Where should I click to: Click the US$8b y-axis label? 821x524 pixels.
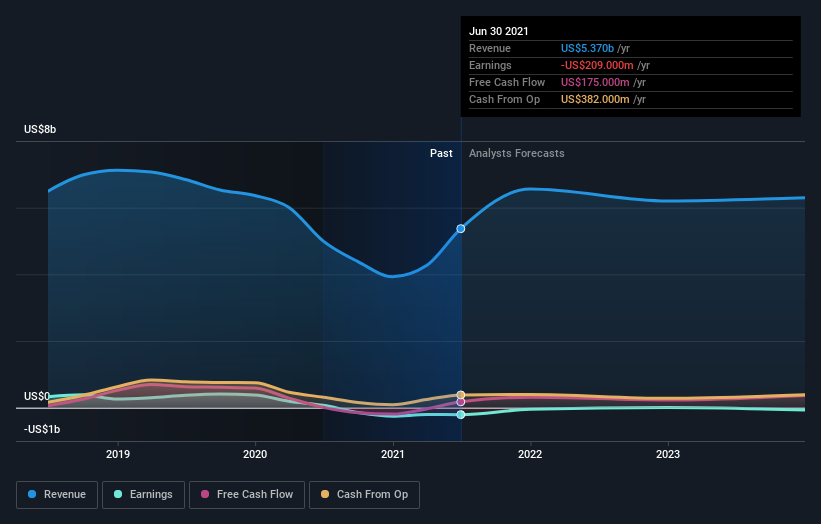(40, 129)
